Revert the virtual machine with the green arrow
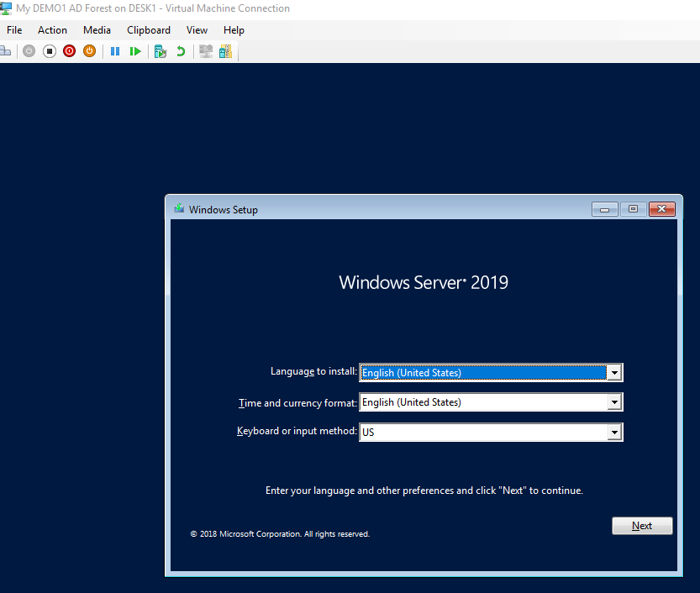This screenshot has width=700, height=593. click(181, 51)
